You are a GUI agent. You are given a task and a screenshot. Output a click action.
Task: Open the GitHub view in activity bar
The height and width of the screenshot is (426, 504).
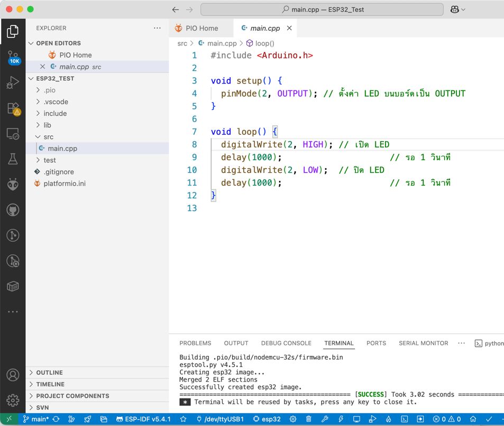(x=13, y=210)
